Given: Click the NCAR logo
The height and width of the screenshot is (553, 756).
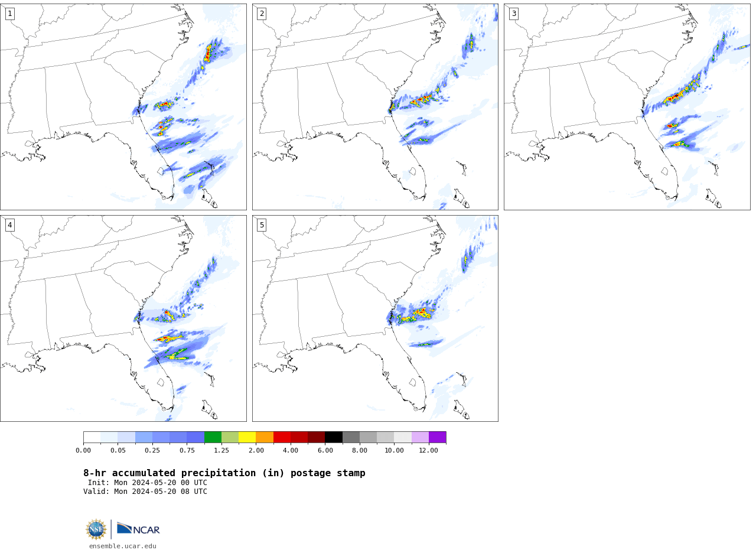Looking at the screenshot, I should click(138, 529).
